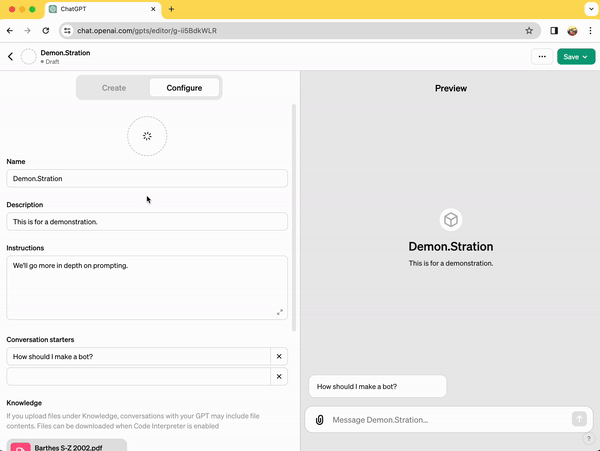
Task: Bookmark this page with the star icon
Action: tap(529, 30)
